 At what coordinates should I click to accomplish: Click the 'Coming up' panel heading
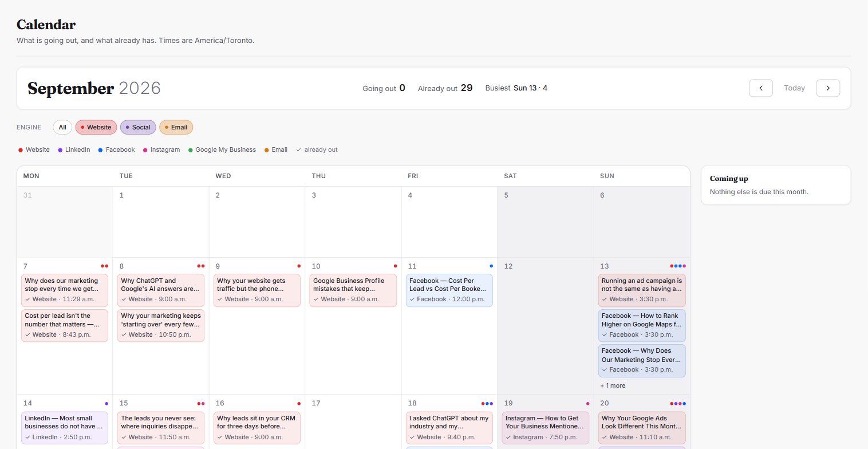point(729,179)
